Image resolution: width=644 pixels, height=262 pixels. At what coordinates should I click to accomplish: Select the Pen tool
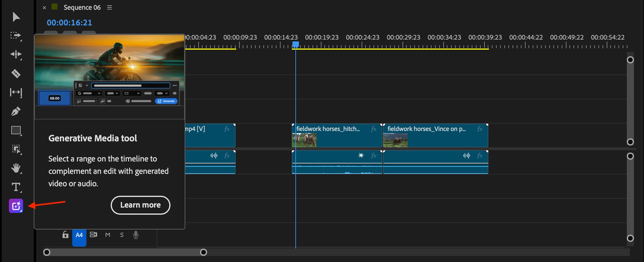point(16,111)
